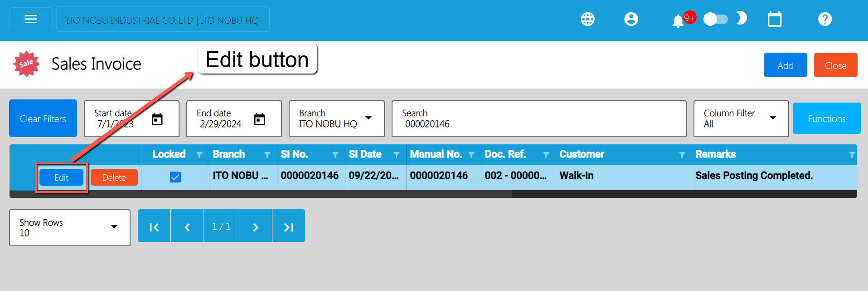
Task: Open End date calendar picker
Action: click(259, 119)
